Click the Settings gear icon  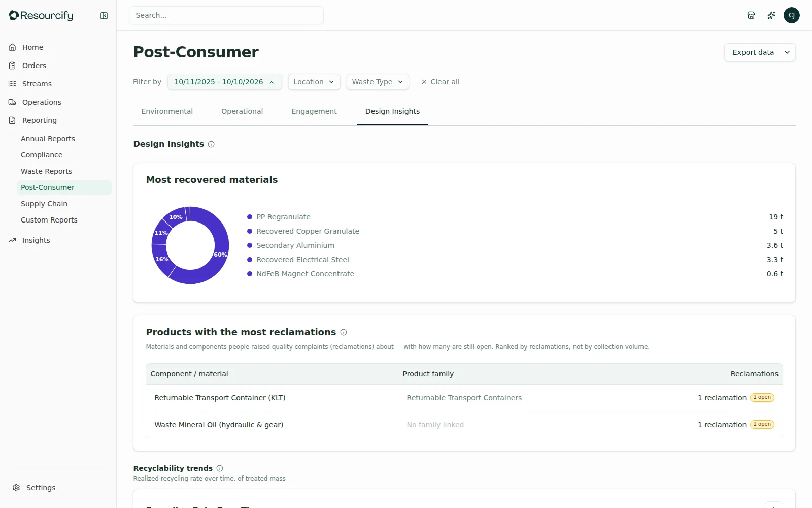pyautogui.click(x=16, y=488)
